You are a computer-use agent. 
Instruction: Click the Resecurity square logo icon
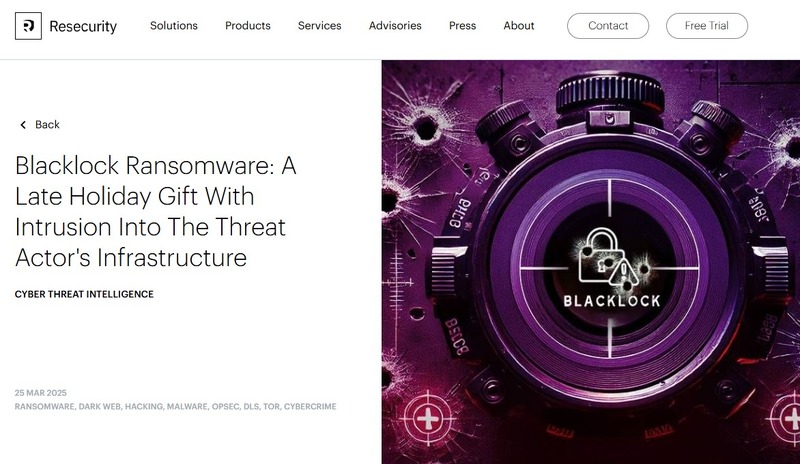[x=28, y=26]
